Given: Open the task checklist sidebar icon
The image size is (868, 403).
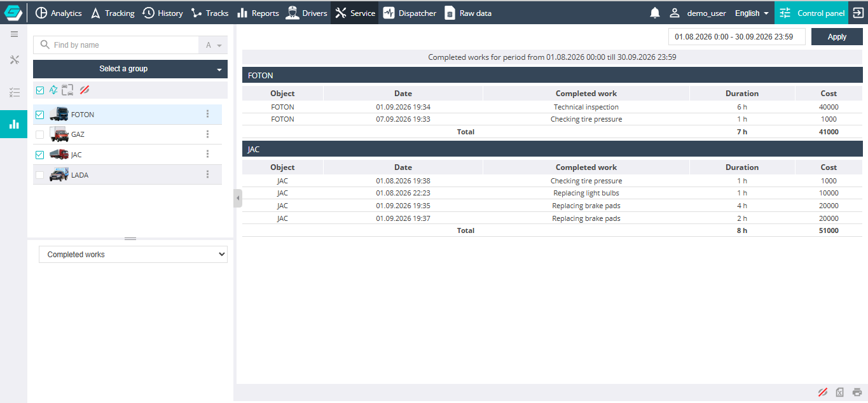Looking at the screenshot, I should (x=14, y=92).
